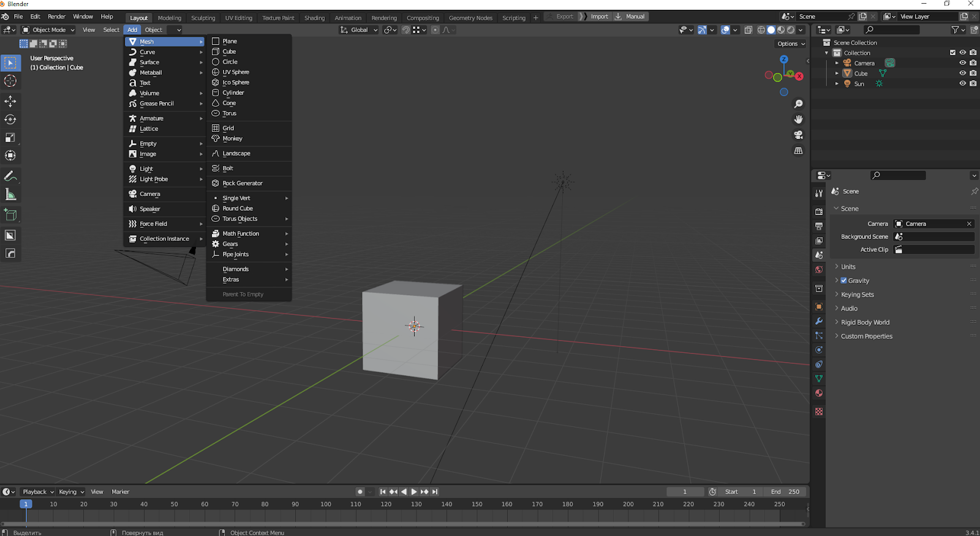This screenshot has height=536, width=980.
Task: Select the Move tool
Action: pyautogui.click(x=10, y=101)
